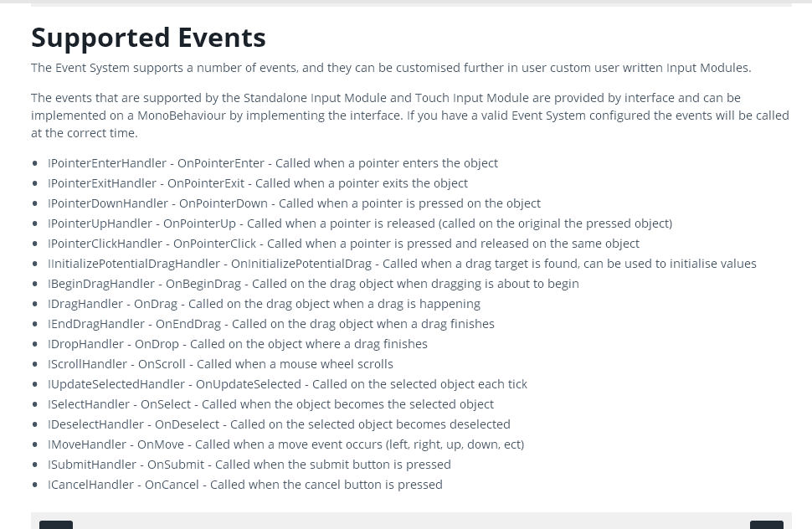Click the IInitializePotentialDragHandler entry

pyautogui.click(x=402, y=264)
